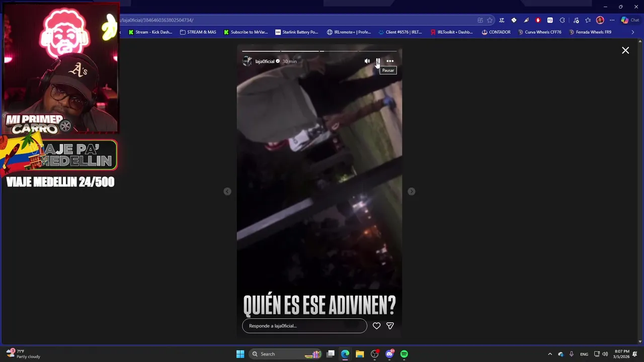
Task: Open the browser Extensions puzzle icon
Action: pos(562,20)
